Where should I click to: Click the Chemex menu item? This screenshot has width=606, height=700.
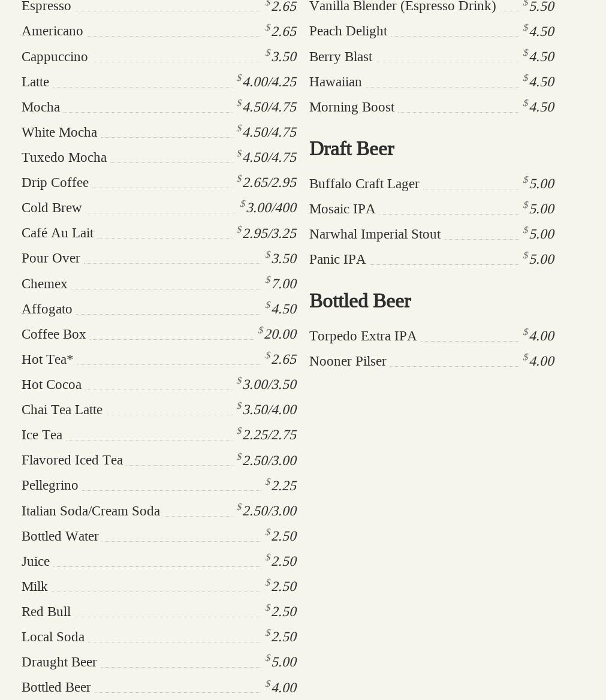point(44,283)
